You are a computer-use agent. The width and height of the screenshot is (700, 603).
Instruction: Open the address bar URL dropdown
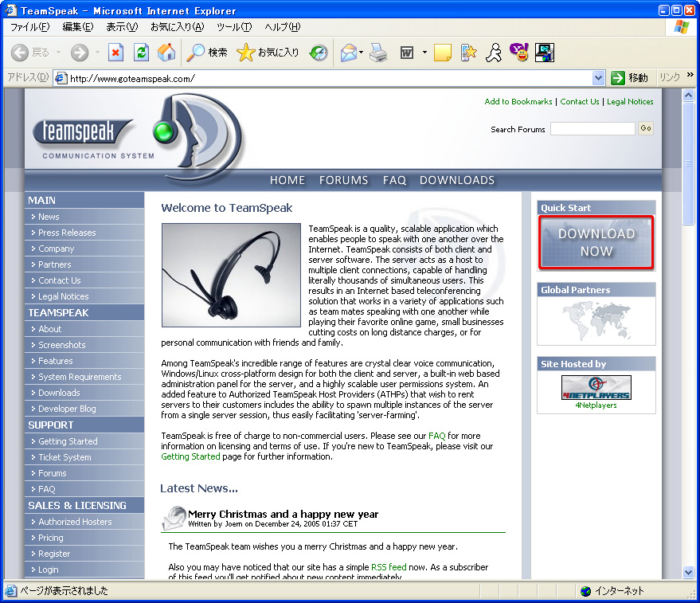[x=598, y=79]
